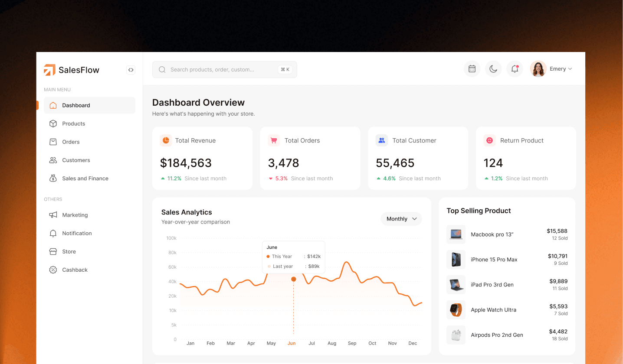Toggle dark mode with the moon icon
The width and height of the screenshot is (623, 364).
point(493,68)
